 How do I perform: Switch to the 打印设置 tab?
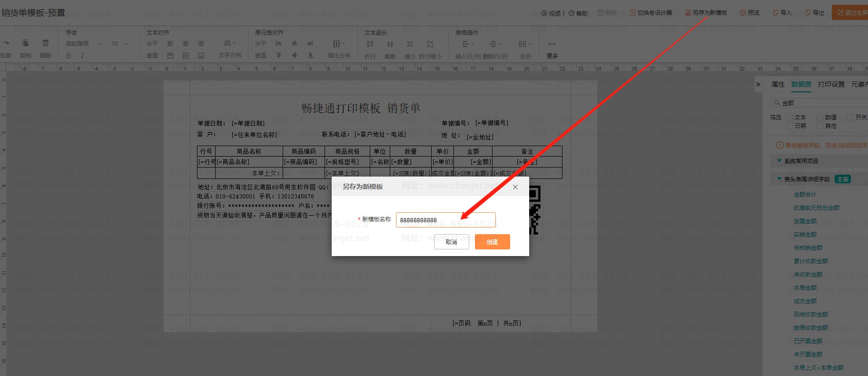pyautogui.click(x=831, y=84)
